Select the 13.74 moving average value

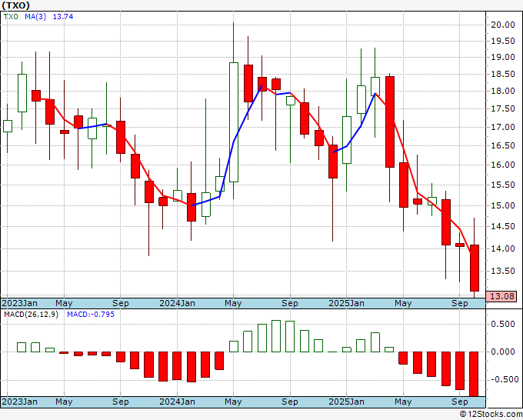63,17
